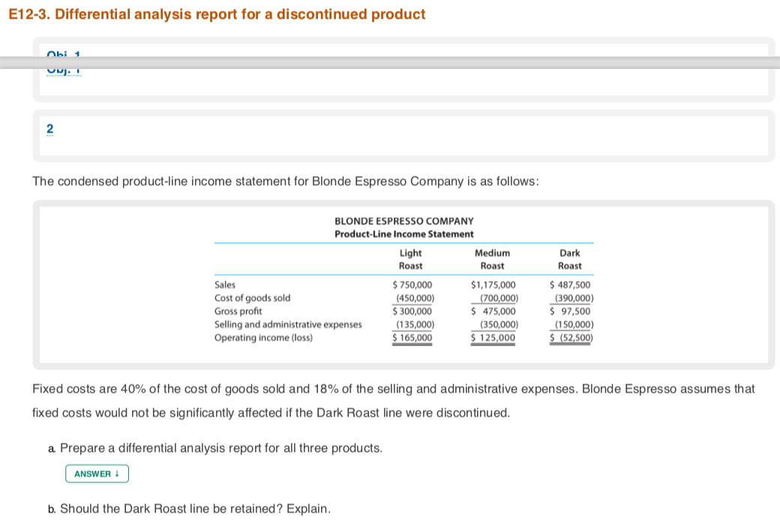This screenshot has width=780, height=532.
Task: Click the Operating income (loss) row label
Action: pyautogui.click(x=264, y=338)
